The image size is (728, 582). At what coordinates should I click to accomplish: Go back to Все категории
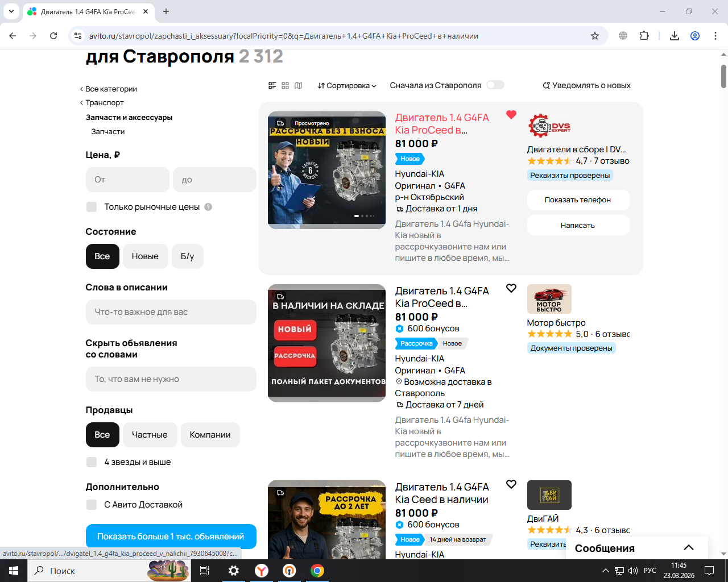109,89
